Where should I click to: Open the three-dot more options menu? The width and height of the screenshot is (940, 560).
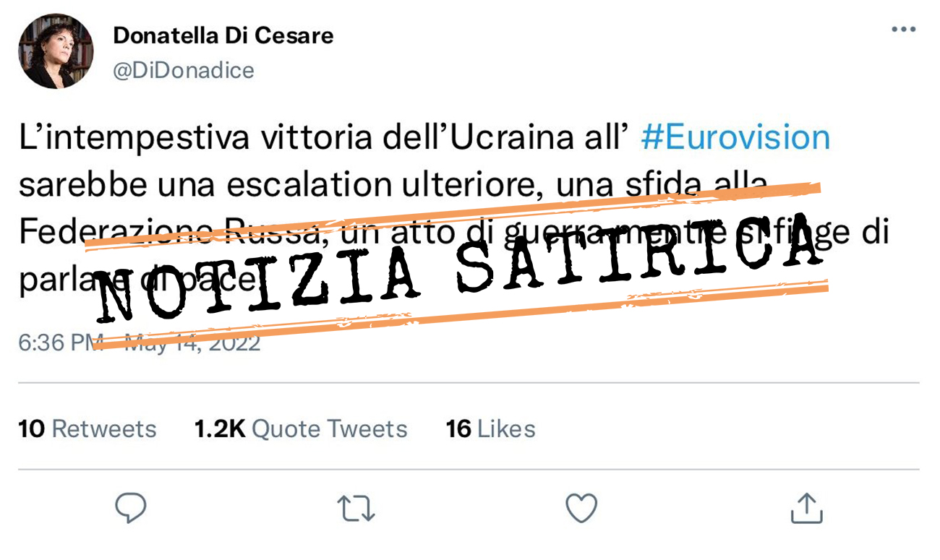[903, 30]
